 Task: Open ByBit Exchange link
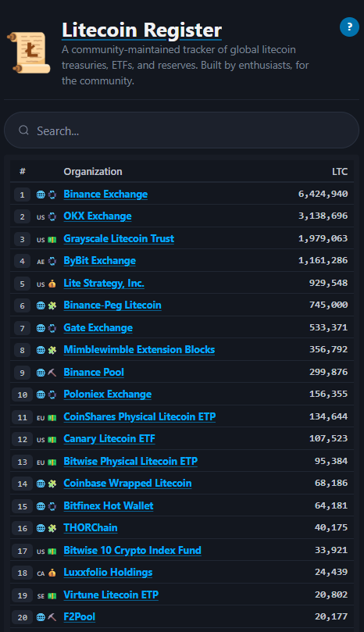point(99,261)
